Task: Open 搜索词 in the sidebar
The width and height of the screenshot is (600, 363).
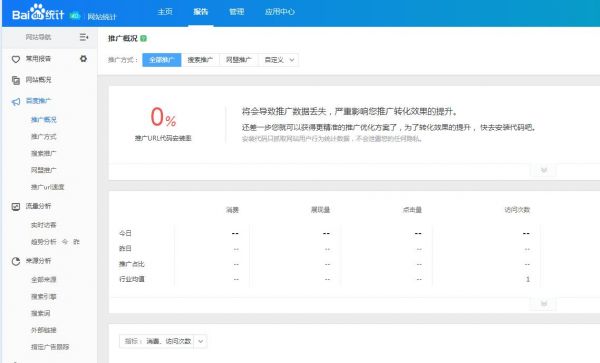Action: pos(41,313)
